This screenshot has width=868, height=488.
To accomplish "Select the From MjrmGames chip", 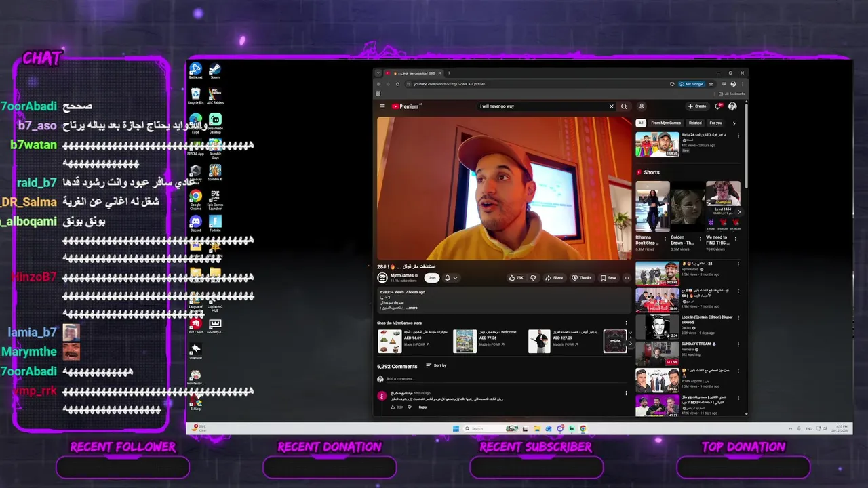I will 666,123.
